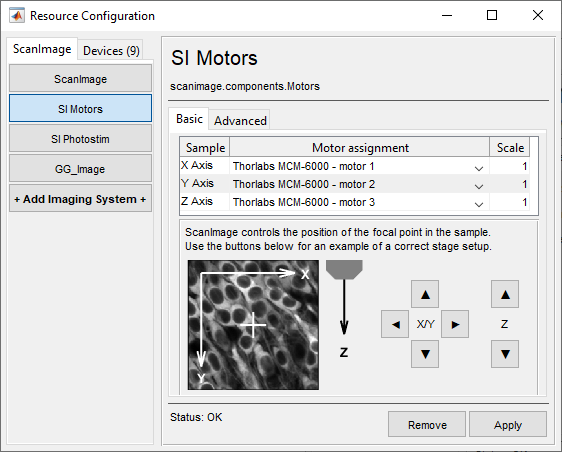Edit the Y Axis scale value
The width and height of the screenshot is (562, 452).
(x=510, y=184)
